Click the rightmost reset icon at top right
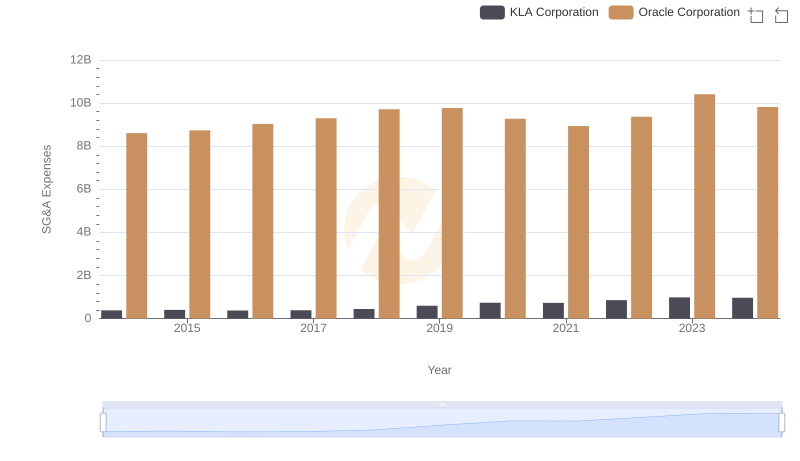 [x=779, y=14]
